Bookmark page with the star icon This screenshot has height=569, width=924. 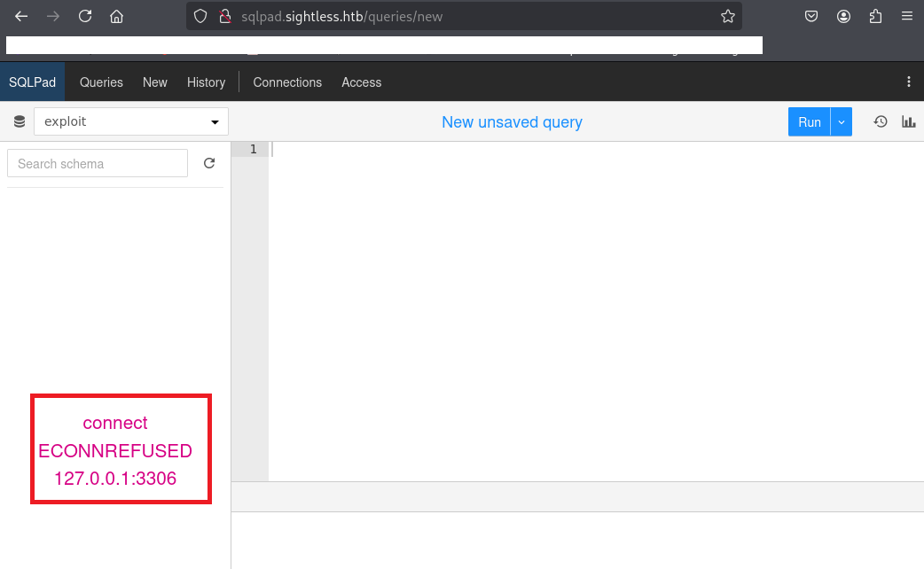727,16
